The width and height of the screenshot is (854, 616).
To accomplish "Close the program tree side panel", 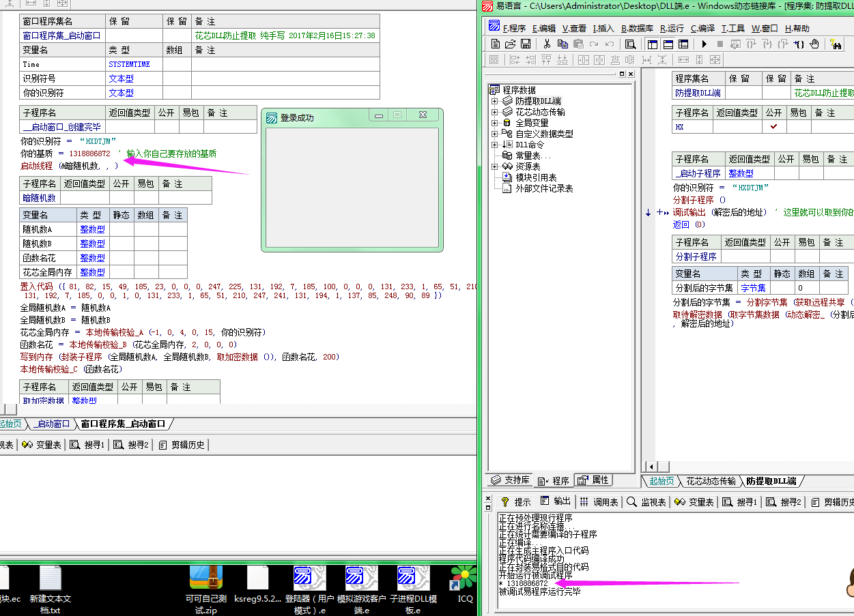I will [631, 74].
